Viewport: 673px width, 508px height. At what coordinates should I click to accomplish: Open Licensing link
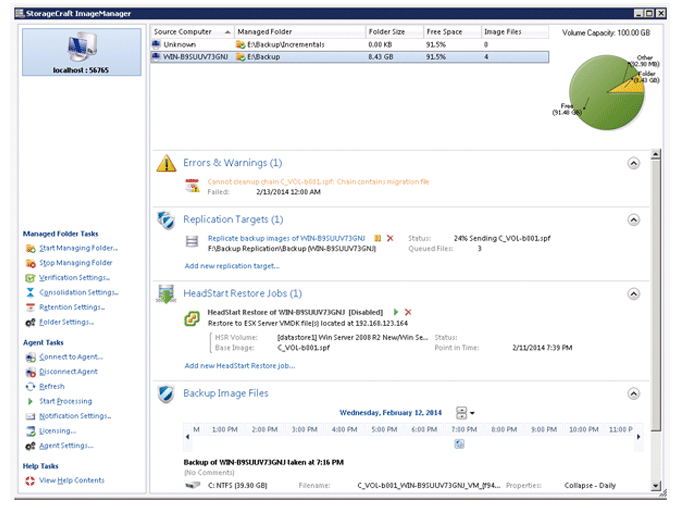(x=58, y=431)
